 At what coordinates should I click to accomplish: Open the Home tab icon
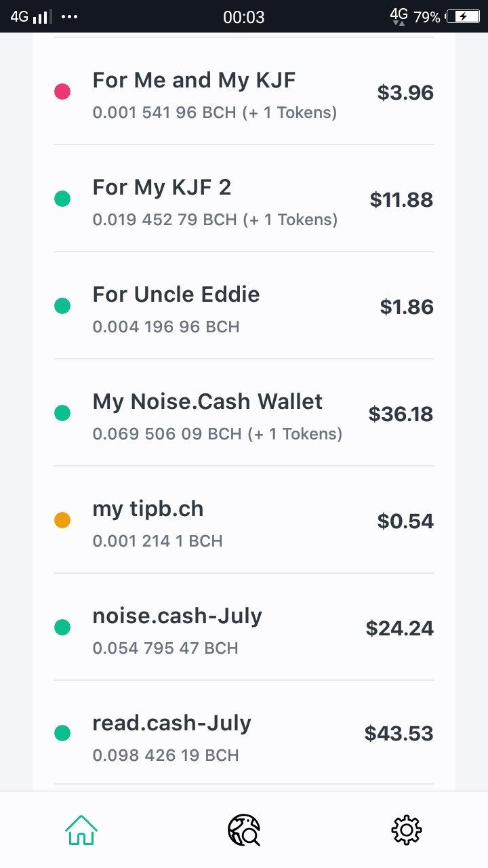click(x=81, y=829)
